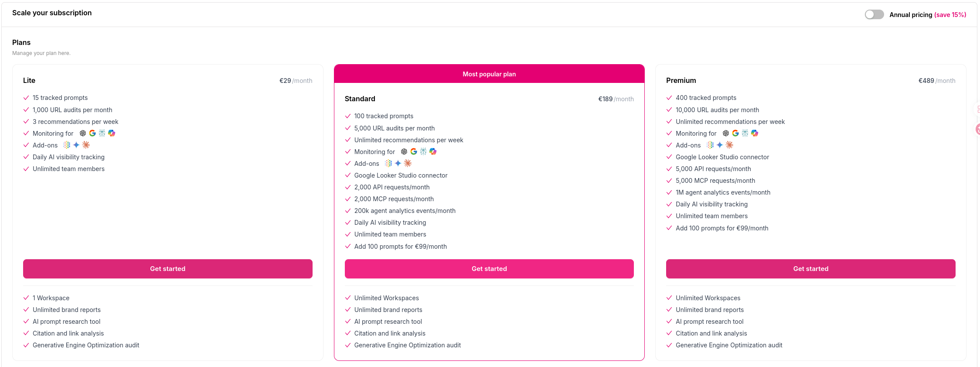Click the Claude starburst add-on icon in Premium

pyautogui.click(x=729, y=145)
